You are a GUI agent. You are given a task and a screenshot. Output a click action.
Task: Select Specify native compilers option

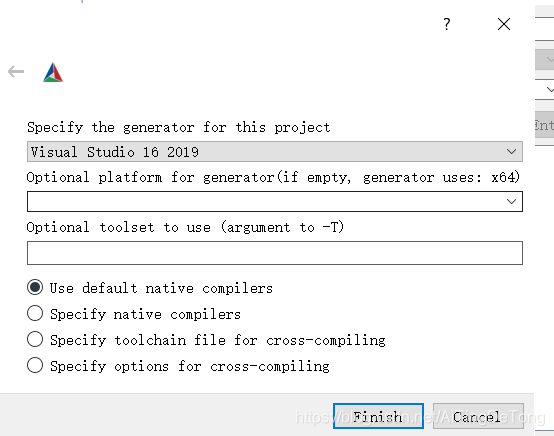134,314
